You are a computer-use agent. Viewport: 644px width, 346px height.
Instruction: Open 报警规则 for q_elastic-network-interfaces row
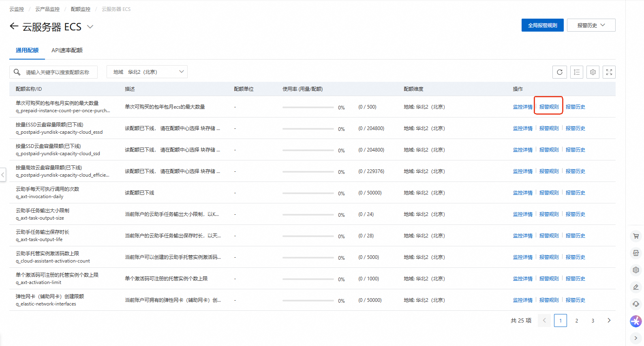point(549,300)
